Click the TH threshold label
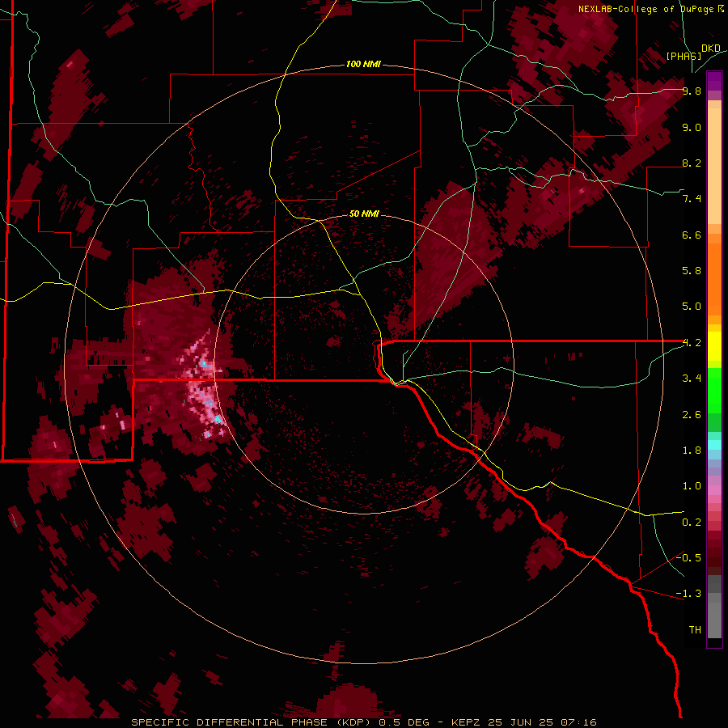728x728 pixels. click(x=695, y=629)
